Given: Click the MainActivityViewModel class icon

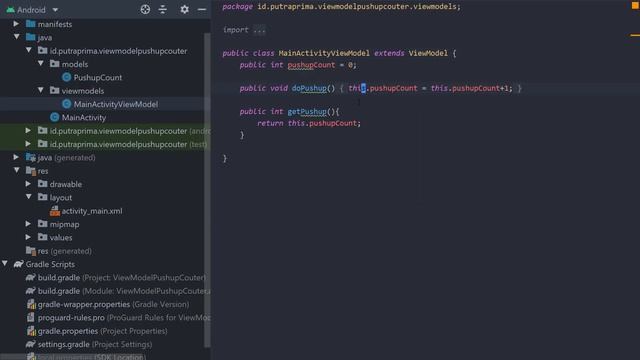Looking at the screenshot, I should 67,104.
